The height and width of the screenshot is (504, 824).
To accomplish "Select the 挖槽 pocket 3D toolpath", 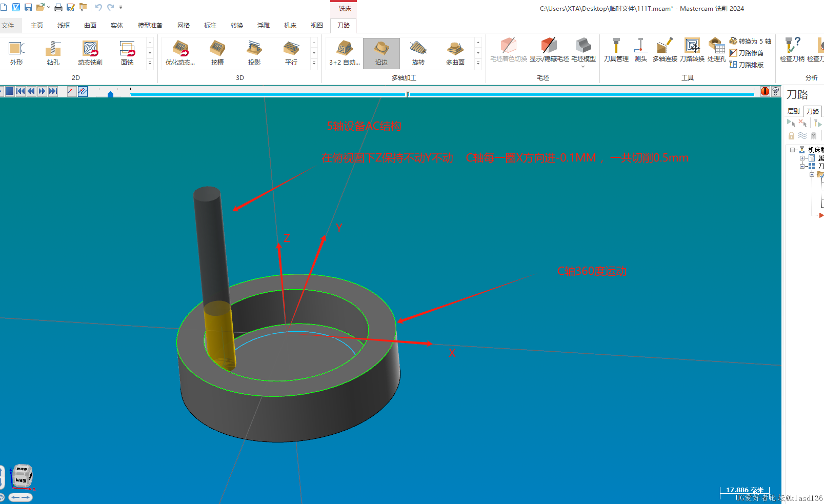I will tap(217, 53).
